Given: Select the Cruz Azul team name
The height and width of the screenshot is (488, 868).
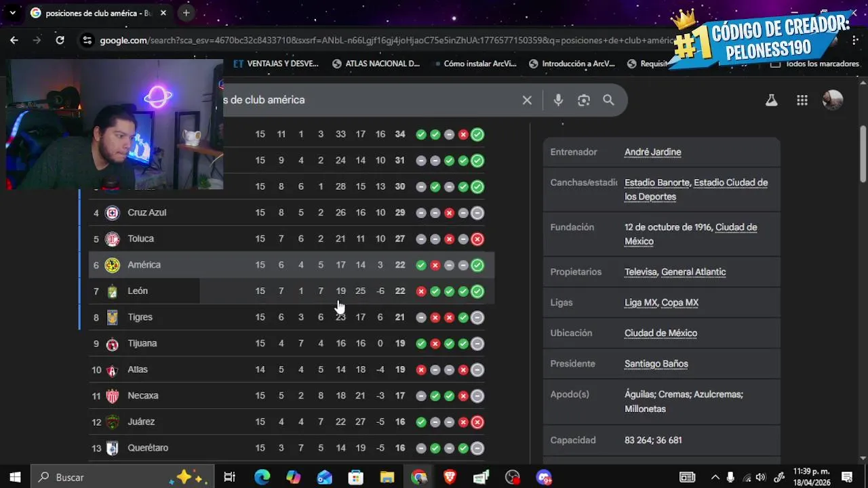Looking at the screenshot, I should click(x=146, y=213).
